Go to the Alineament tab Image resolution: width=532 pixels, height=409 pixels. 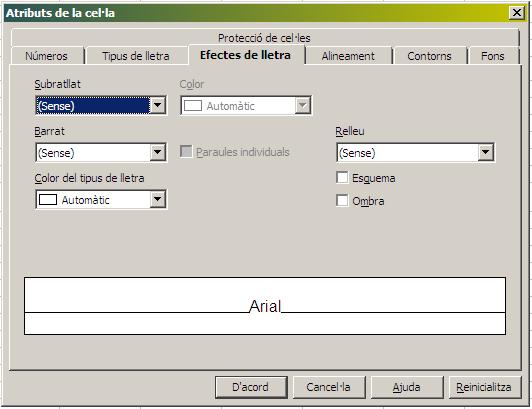point(348,56)
